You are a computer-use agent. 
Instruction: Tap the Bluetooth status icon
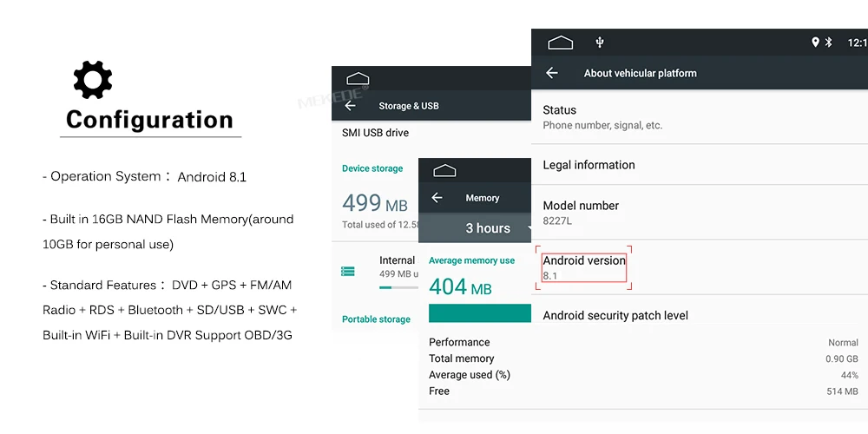tap(829, 42)
